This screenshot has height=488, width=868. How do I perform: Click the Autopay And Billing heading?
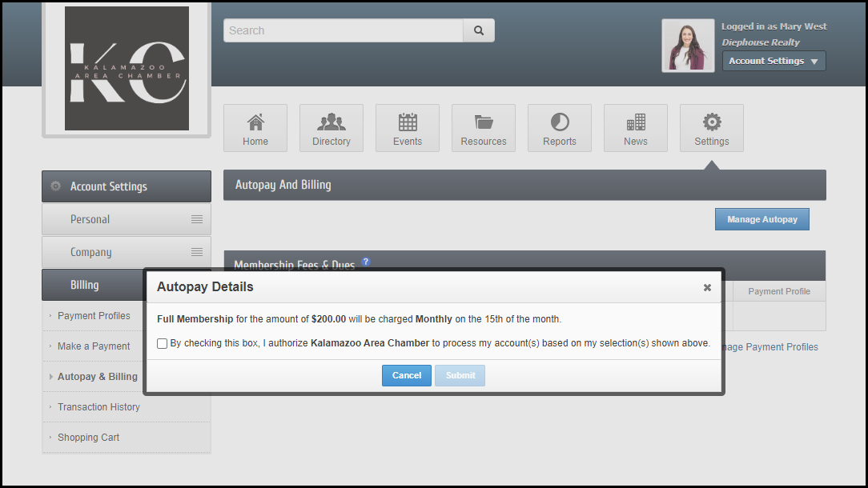click(283, 185)
